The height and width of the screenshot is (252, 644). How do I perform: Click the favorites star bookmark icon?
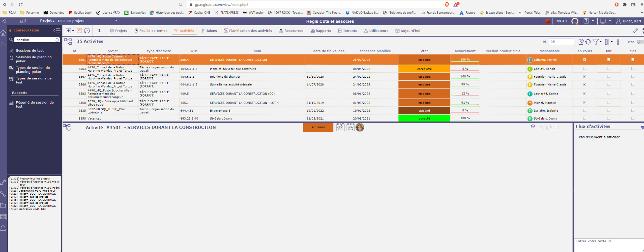[x=79, y=30]
